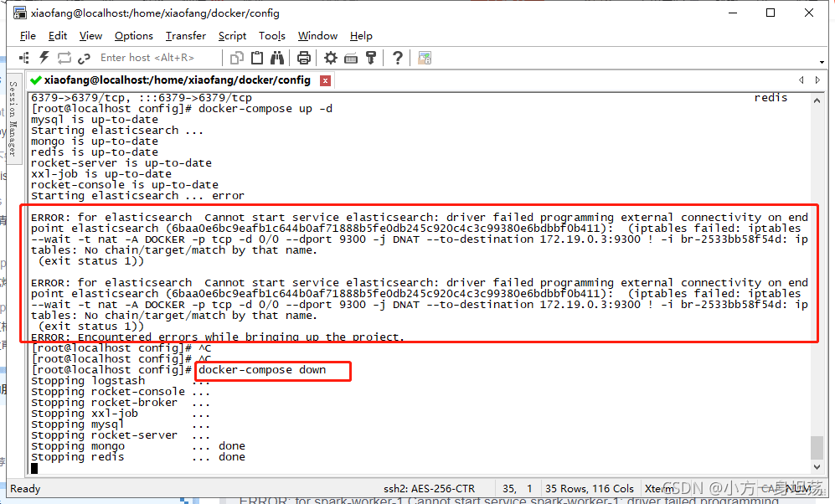Open the Help menu
The height and width of the screenshot is (504, 835).
pos(361,36)
